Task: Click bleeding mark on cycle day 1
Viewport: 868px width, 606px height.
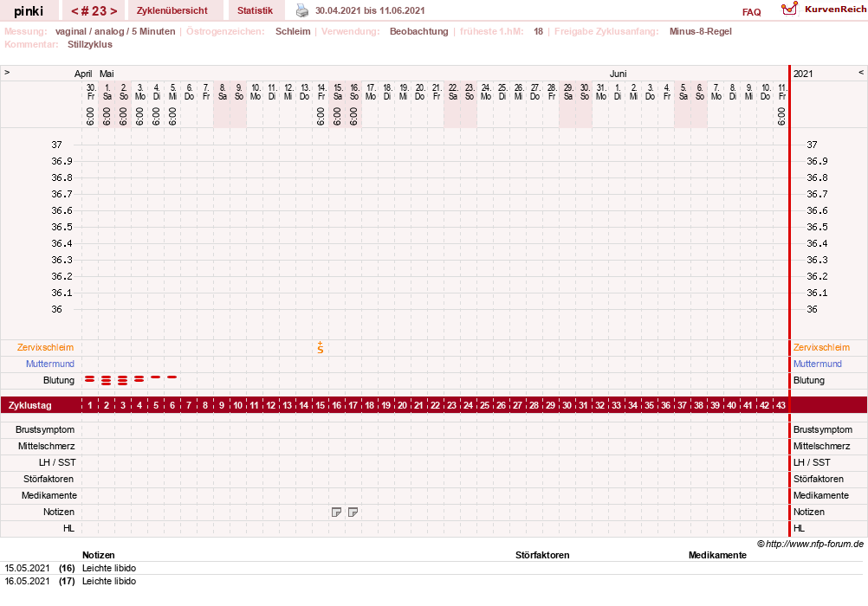Action: pos(90,379)
